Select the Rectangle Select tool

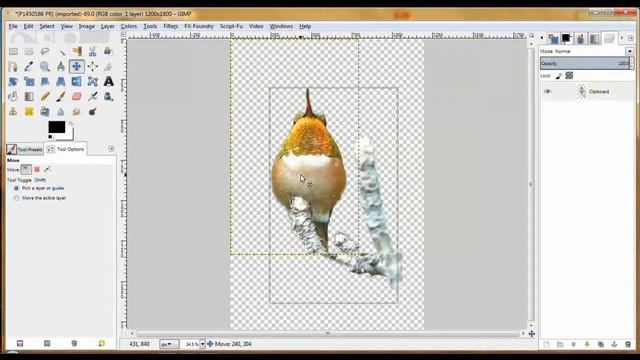click(x=13, y=52)
